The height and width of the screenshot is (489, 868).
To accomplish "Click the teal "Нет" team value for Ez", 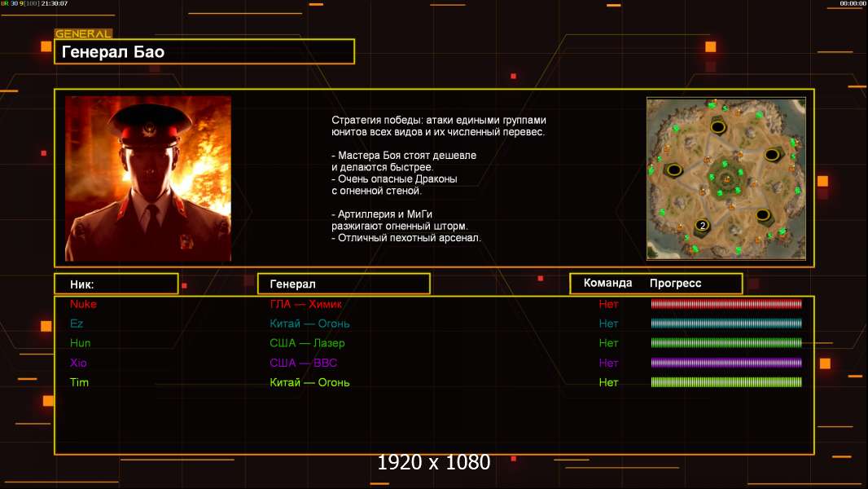I will point(608,324).
